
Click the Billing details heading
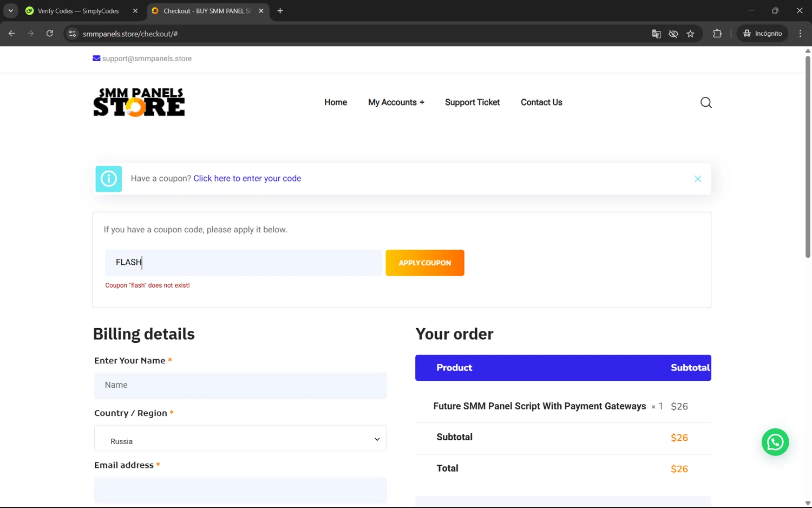(x=144, y=334)
